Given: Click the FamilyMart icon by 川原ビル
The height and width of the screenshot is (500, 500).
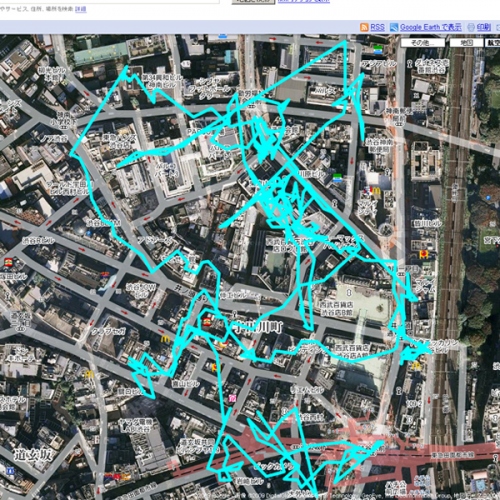Looking at the screenshot, I should pyautogui.click(x=337, y=178).
